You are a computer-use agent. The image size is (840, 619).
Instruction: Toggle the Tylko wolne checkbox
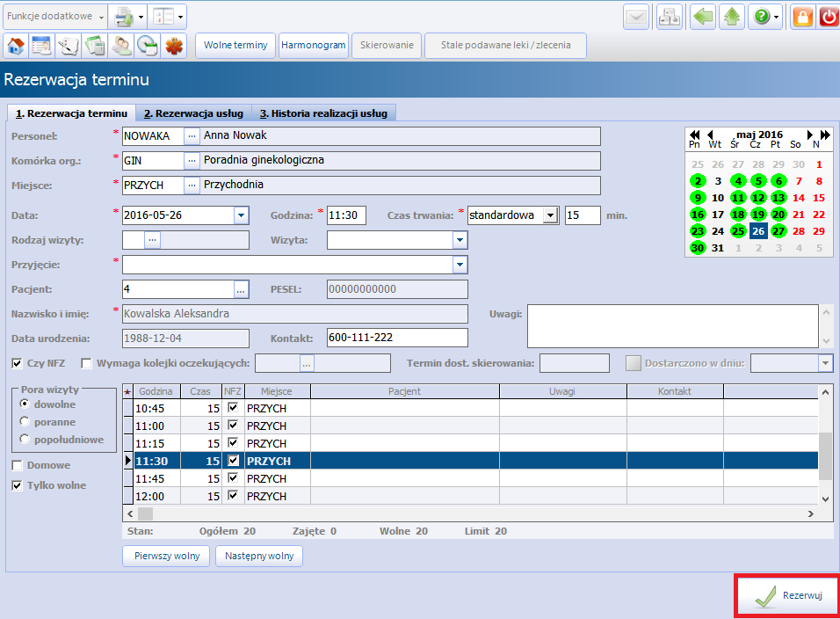[x=18, y=485]
